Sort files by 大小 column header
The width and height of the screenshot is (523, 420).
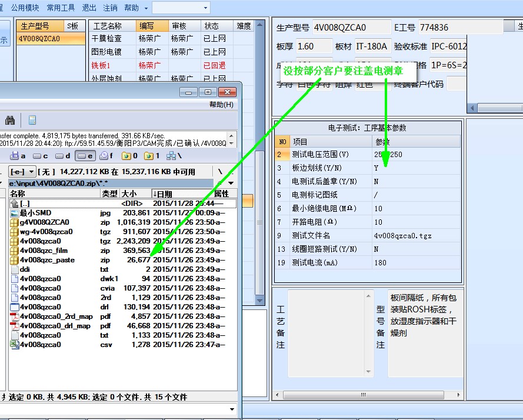coord(135,194)
